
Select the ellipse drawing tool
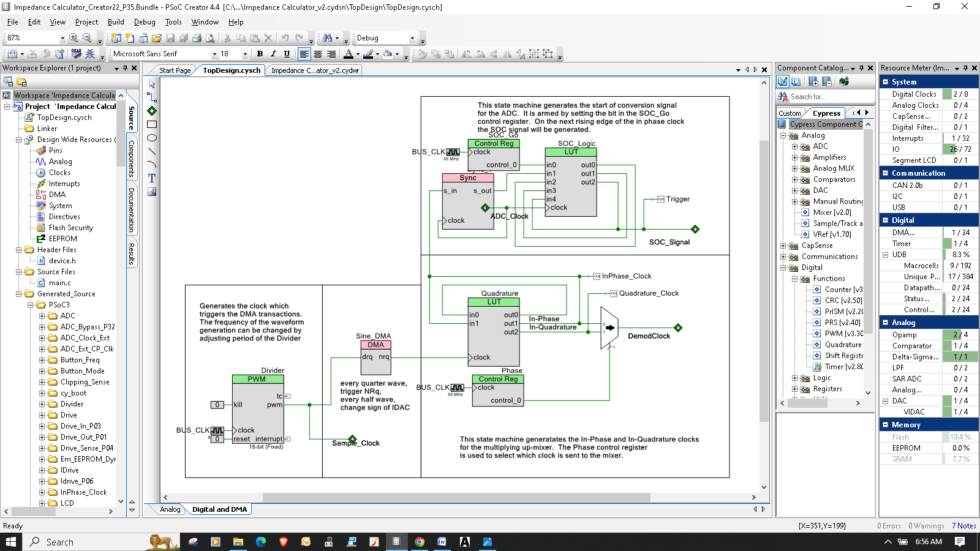click(152, 138)
